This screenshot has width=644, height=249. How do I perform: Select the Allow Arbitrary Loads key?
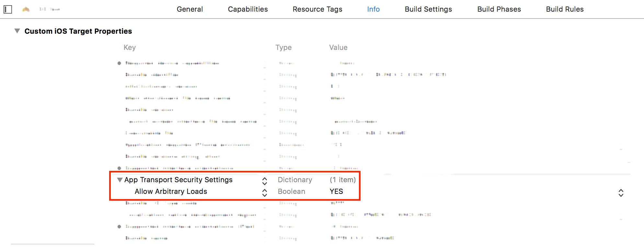click(171, 192)
